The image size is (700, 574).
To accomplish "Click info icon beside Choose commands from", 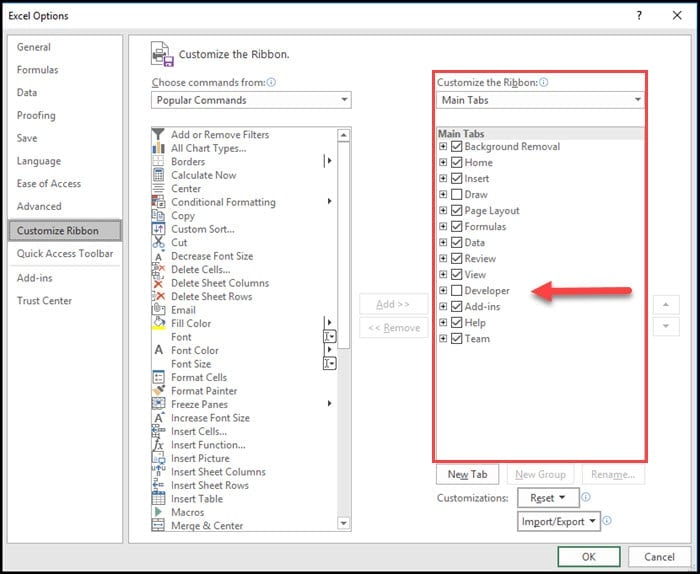I will pyautogui.click(x=271, y=82).
